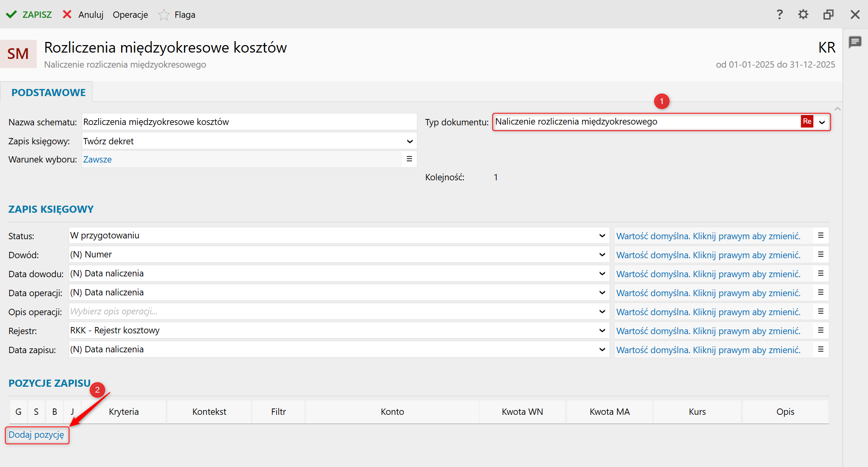
Task: Open the Rejestr dropdown list
Action: point(602,331)
